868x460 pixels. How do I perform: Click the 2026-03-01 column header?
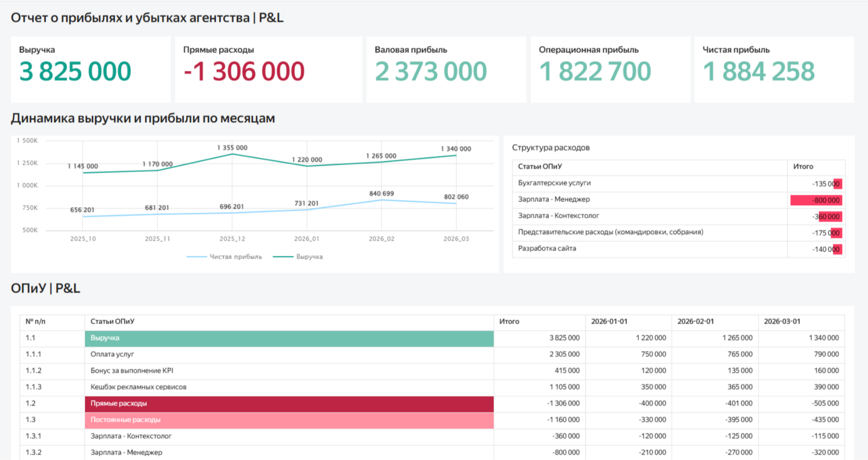(782, 321)
